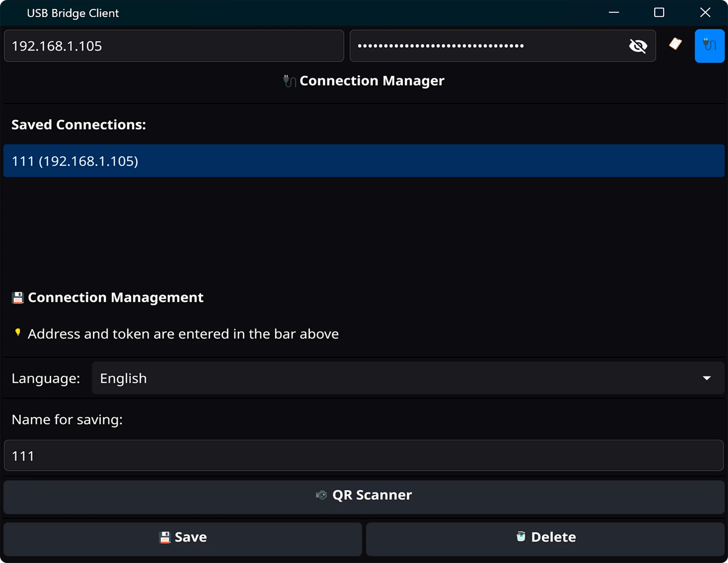Viewport: 728px width, 563px height.
Task: Save the current connection
Action: (182, 536)
